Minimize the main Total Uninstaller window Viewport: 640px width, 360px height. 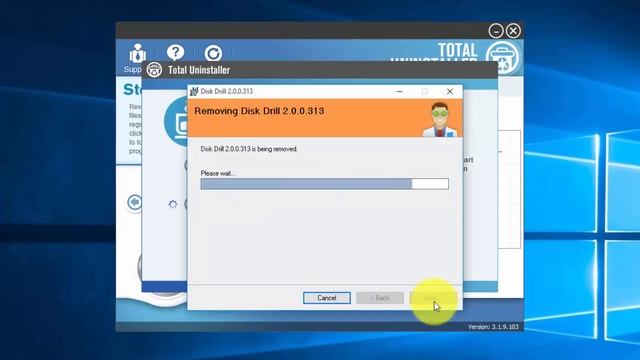pos(496,31)
